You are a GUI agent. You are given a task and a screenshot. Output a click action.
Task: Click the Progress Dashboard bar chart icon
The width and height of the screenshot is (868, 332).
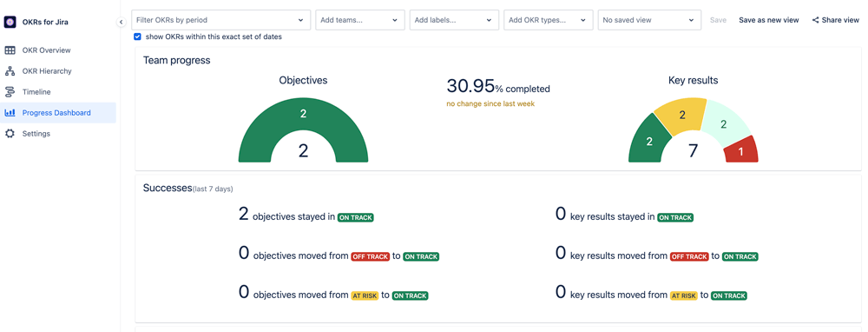click(10, 112)
